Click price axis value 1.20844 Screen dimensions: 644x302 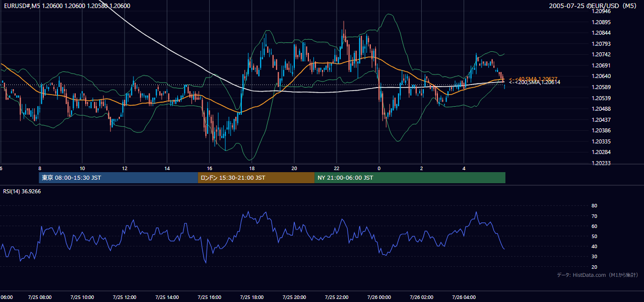(x=602, y=33)
